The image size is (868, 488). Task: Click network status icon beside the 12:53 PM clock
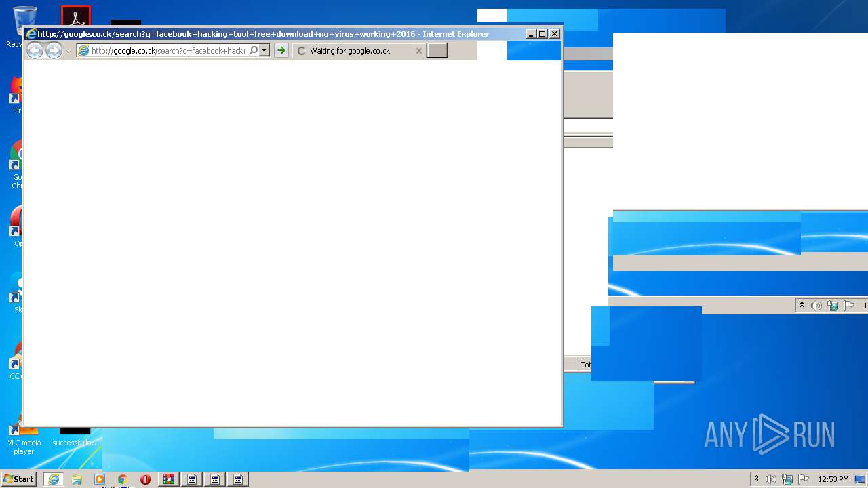(x=787, y=479)
